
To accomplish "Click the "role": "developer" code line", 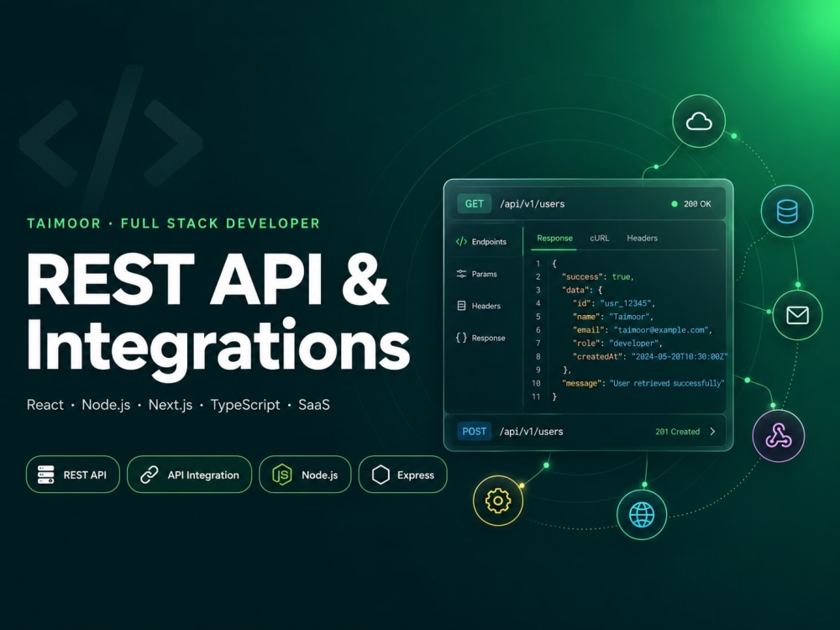I will point(617,344).
